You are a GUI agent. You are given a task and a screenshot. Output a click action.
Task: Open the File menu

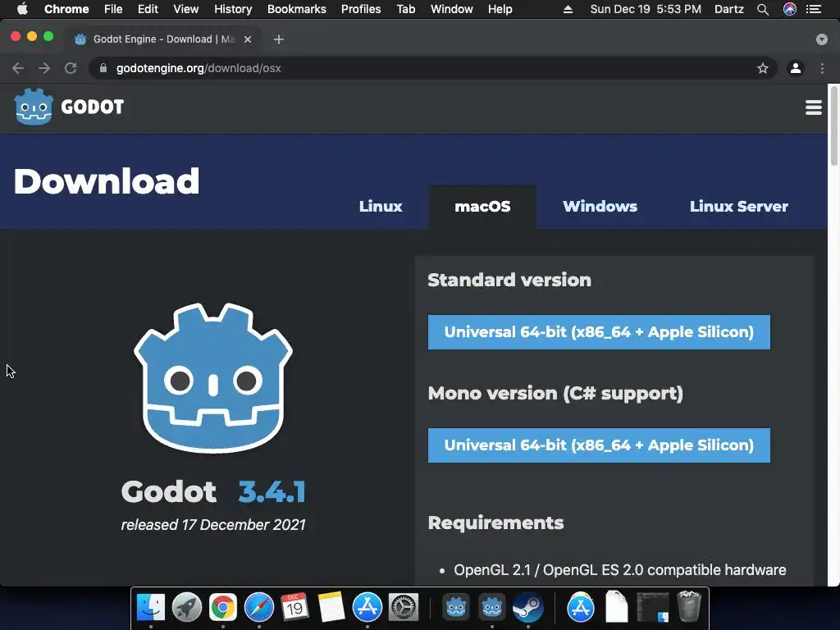(113, 9)
